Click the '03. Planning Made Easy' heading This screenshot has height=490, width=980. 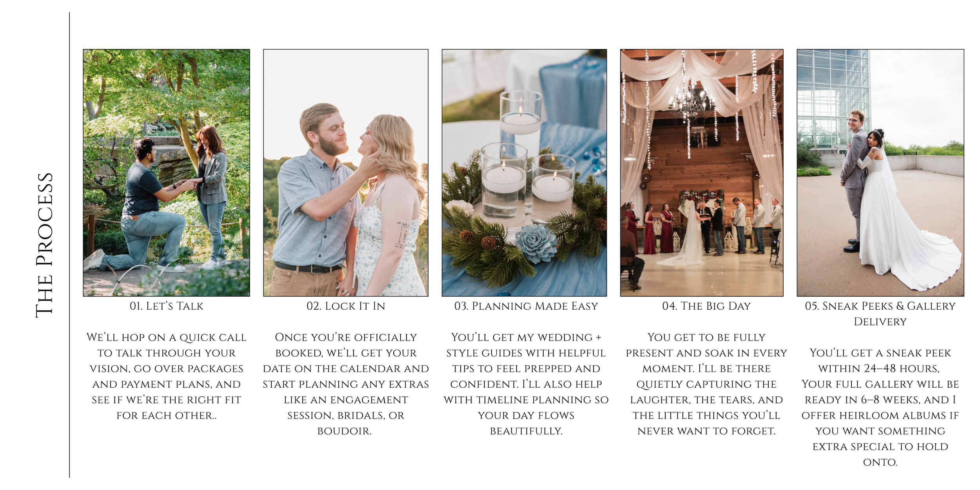(526, 306)
